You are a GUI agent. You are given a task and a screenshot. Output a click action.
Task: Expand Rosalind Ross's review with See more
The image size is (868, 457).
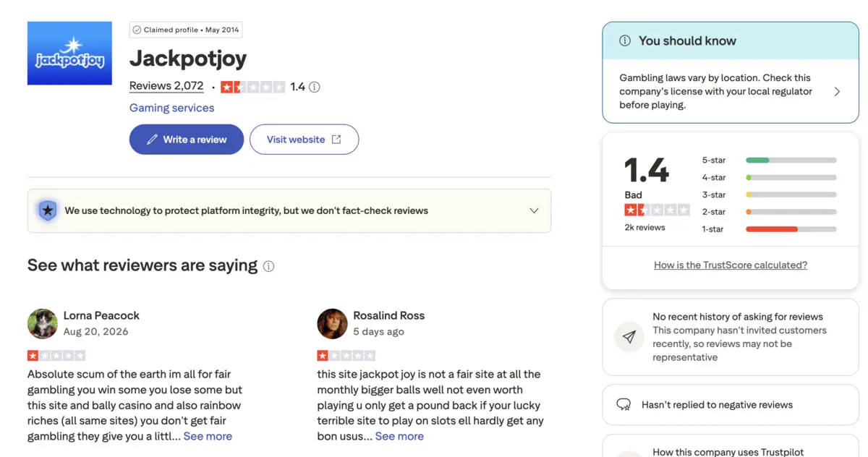point(399,436)
